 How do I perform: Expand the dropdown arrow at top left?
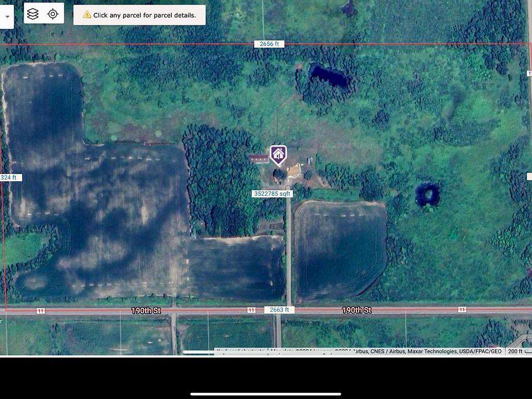[7, 16]
